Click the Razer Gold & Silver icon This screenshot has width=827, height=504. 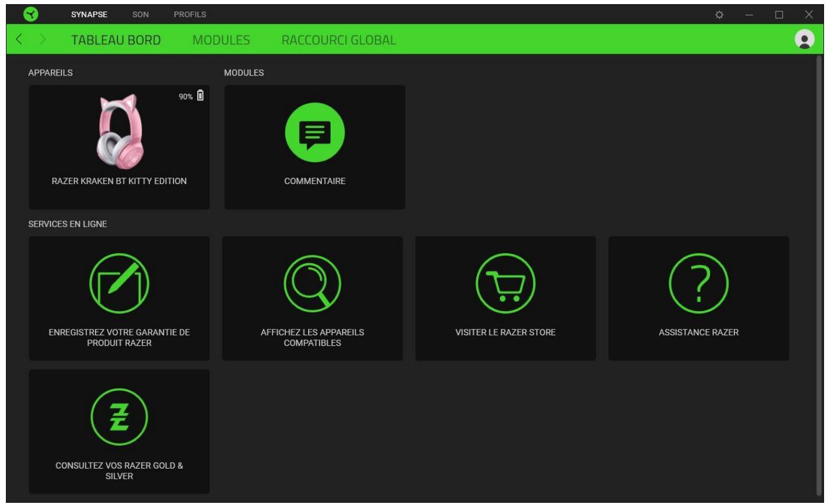pyautogui.click(x=119, y=417)
